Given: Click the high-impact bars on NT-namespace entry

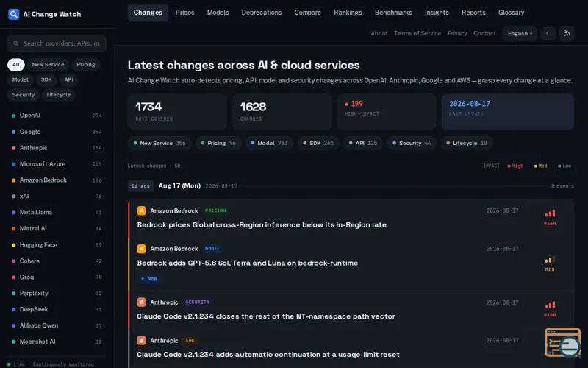Looking at the screenshot, I should (x=550, y=305).
